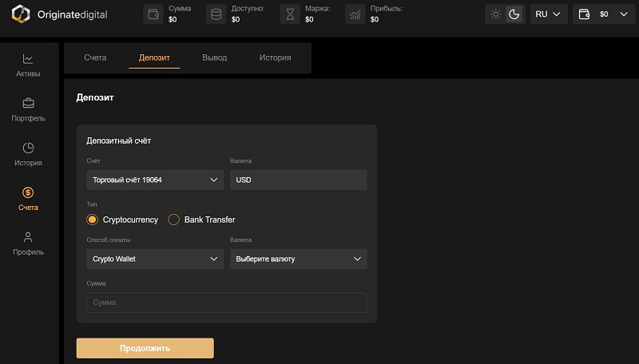Image resolution: width=639 pixels, height=364 pixels.
Task: Open История pie icon in sidebar
Action: [28, 154]
